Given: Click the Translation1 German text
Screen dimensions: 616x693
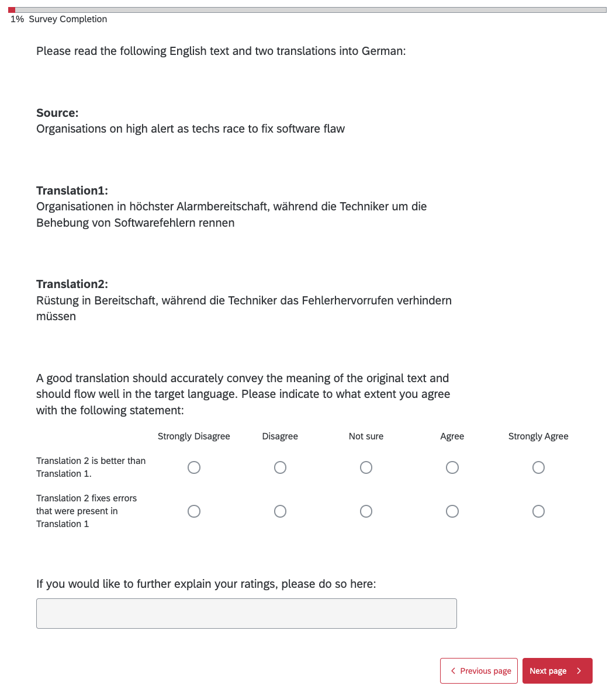Looking at the screenshot, I should point(231,214).
